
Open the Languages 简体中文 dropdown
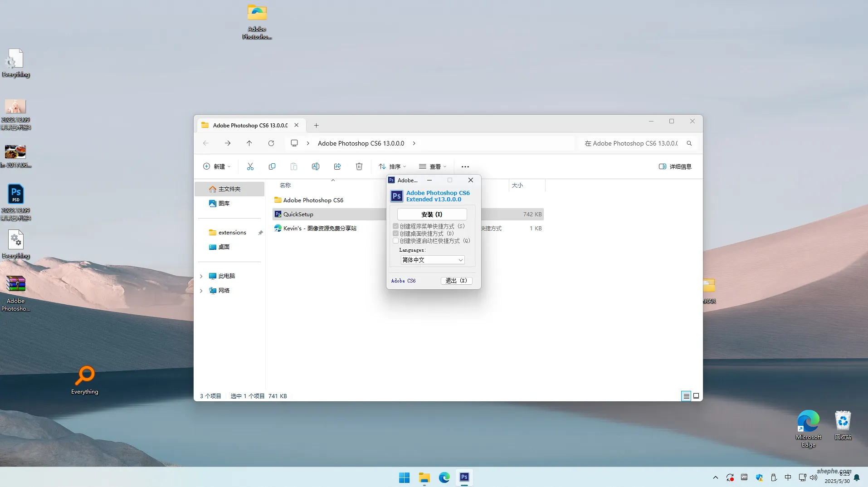click(433, 260)
